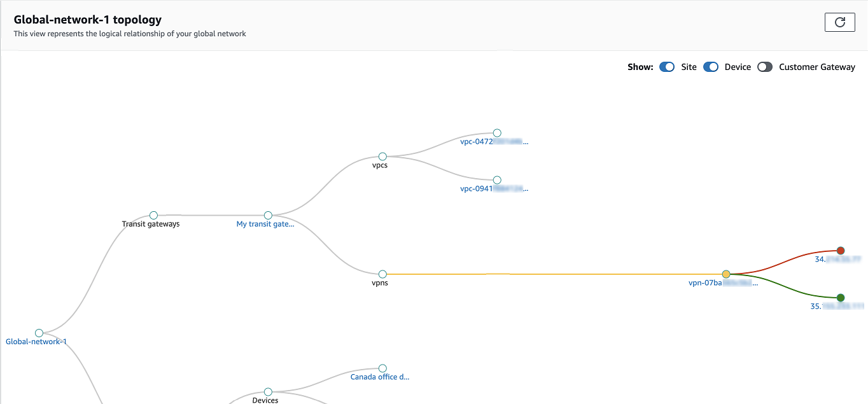Click the red tunnel endpoint node
The height and width of the screenshot is (404, 868).
point(841,251)
